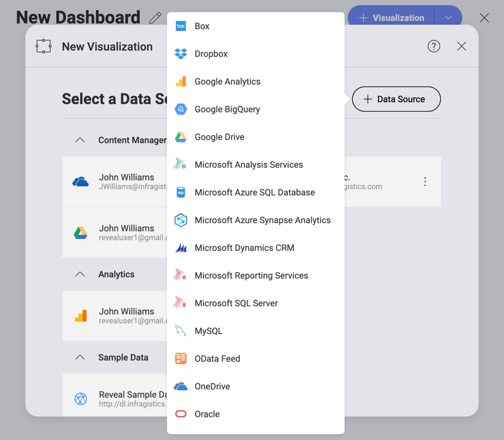This screenshot has width=504, height=440.
Task: Click the Microsoft Analysis Services icon
Action: coord(180,164)
